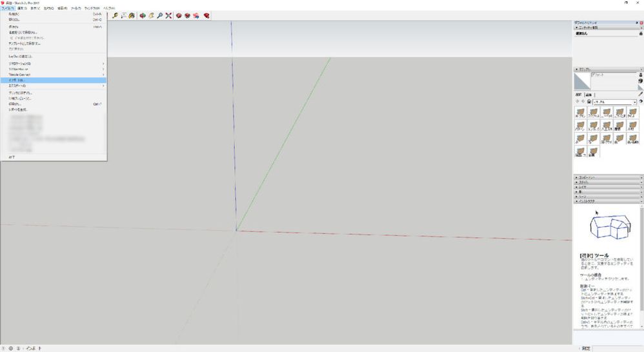Activate the Orbit camera tool

click(x=143, y=15)
